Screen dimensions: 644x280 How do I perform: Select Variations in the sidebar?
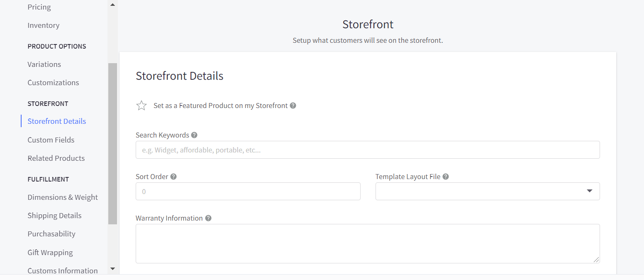44,64
